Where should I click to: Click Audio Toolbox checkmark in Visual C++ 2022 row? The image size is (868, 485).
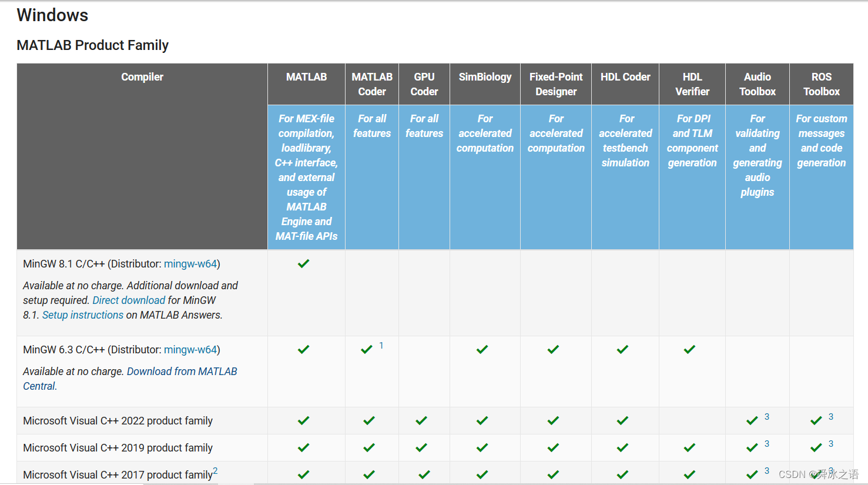tap(752, 420)
